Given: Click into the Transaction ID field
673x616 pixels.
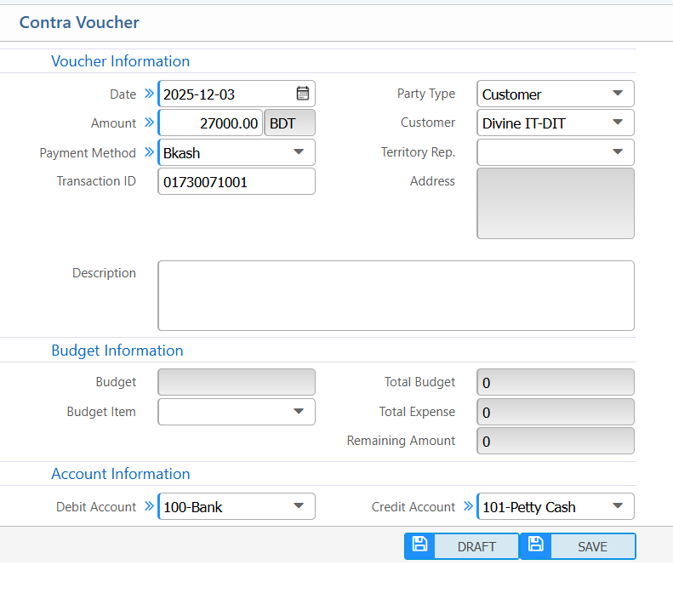Looking at the screenshot, I should click(237, 181).
